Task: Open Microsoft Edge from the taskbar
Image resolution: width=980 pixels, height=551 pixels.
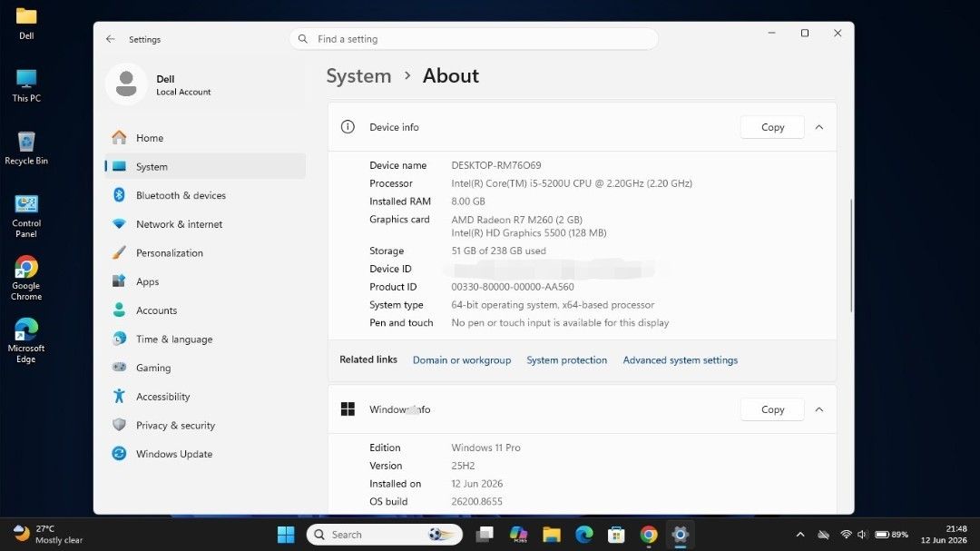Action: coord(583,534)
